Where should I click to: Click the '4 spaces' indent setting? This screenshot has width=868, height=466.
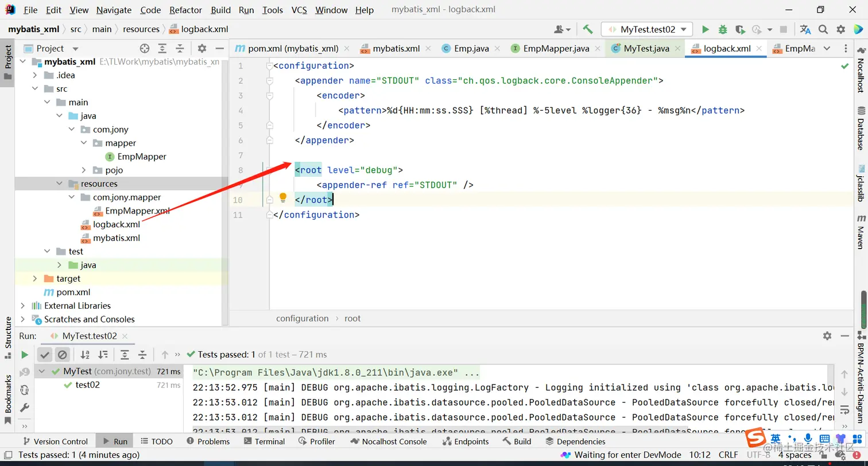click(x=795, y=455)
